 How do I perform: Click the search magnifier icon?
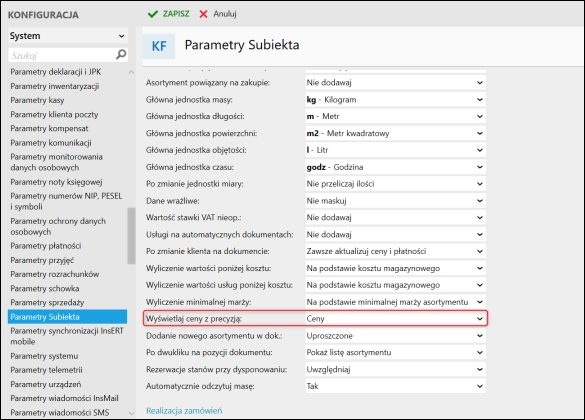click(x=121, y=54)
